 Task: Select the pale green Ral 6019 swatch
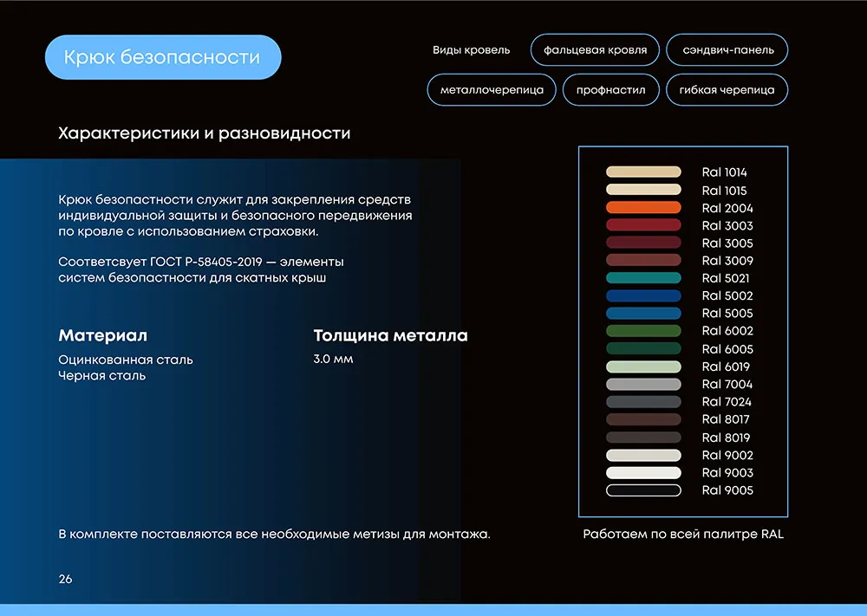(x=643, y=366)
